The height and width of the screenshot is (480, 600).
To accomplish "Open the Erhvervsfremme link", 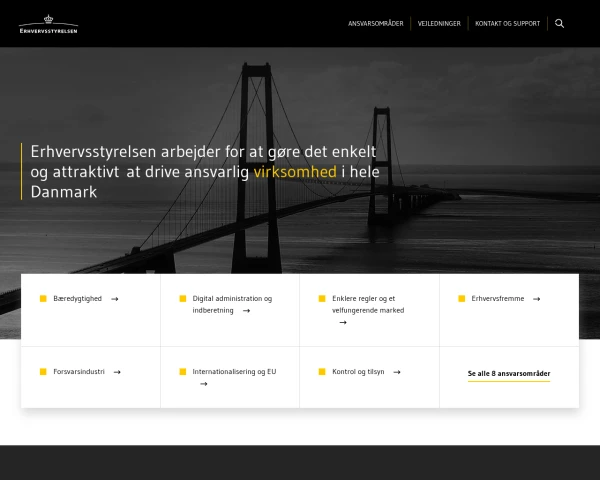I will [497, 299].
